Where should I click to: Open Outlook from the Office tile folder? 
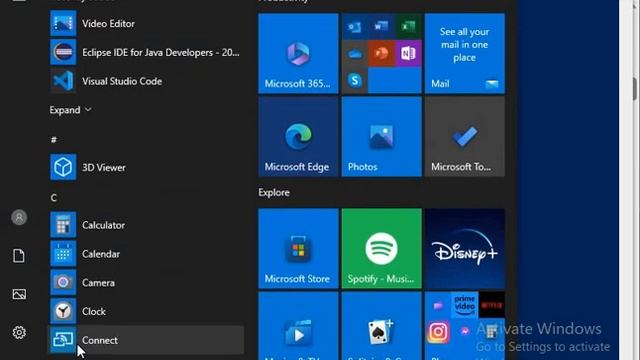355,27
